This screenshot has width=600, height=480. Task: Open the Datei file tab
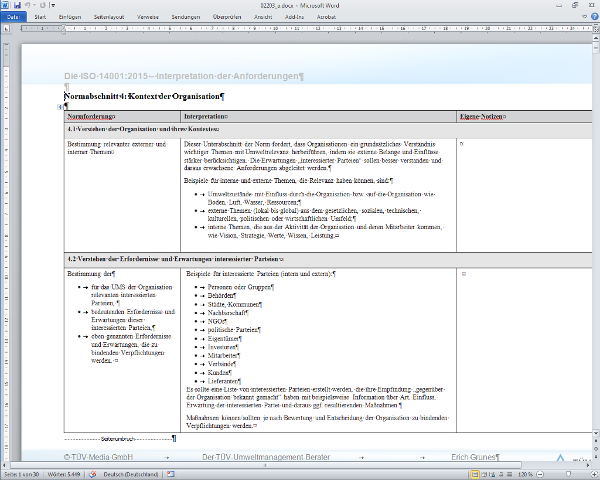(x=13, y=17)
